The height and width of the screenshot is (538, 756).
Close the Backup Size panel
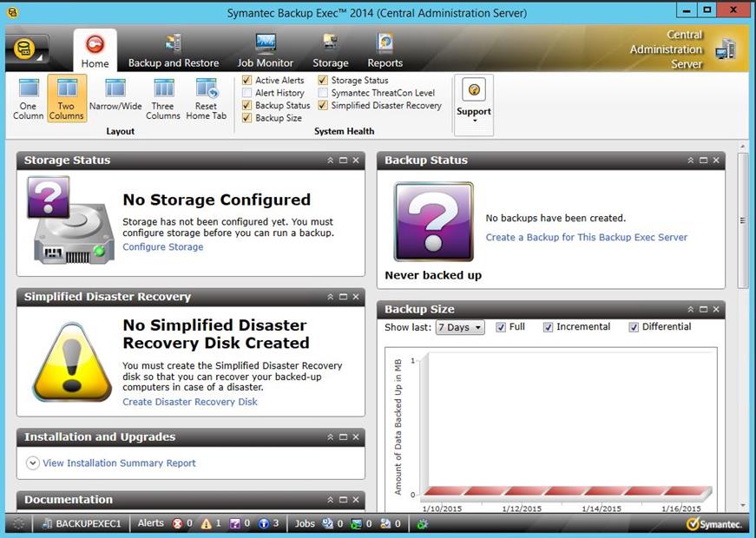[x=716, y=310]
